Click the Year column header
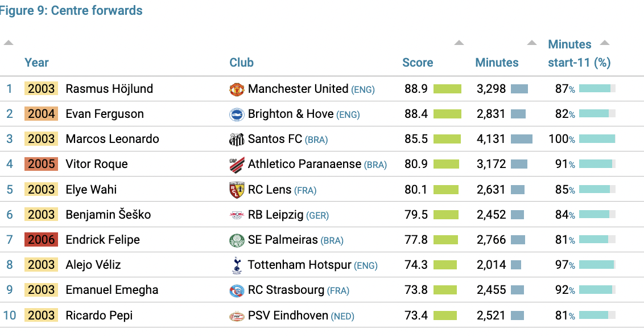644x336 pixels. (36, 63)
